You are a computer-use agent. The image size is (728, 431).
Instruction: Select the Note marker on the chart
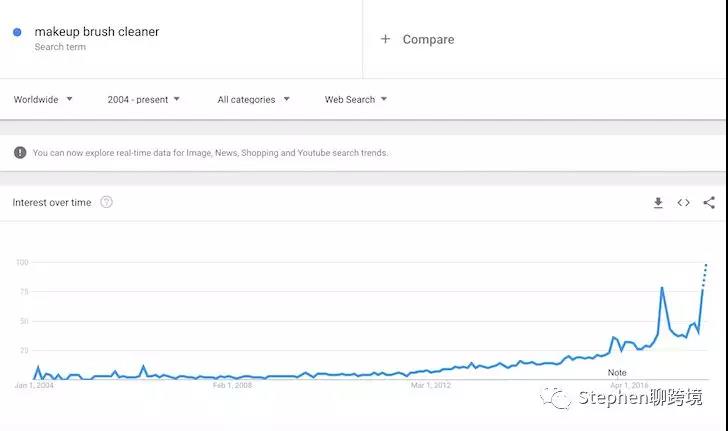pyautogui.click(x=617, y=372)
